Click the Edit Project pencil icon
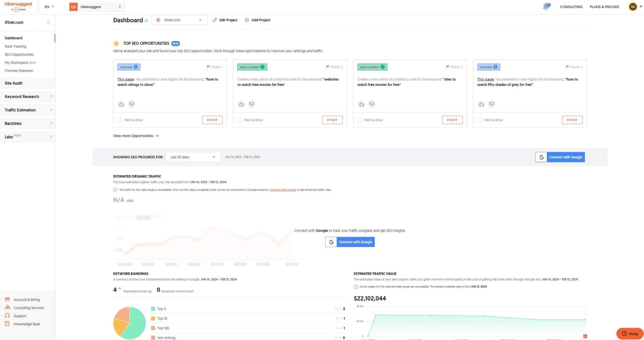The height and width of the screenshot is (340, 644). click(215, 20)
